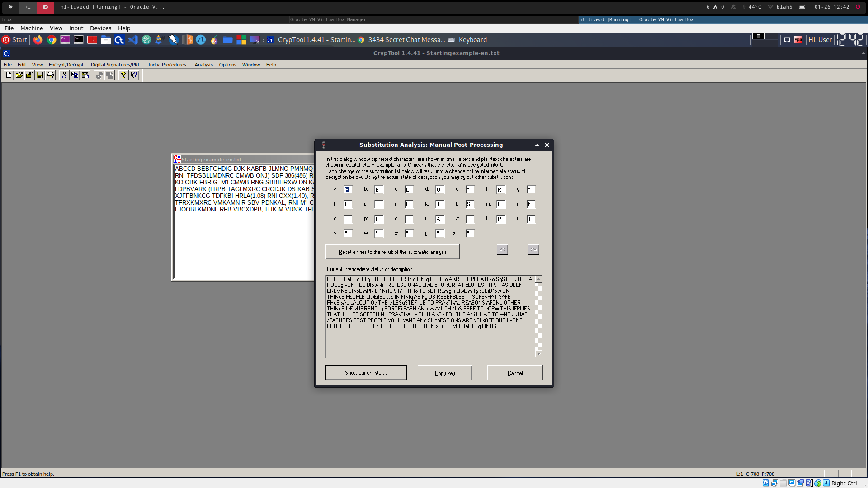This screenshot has width=868, height=488.
Task: Click the undo substitution arrow button
Action: pyautogui.click(x=502, y=249)
